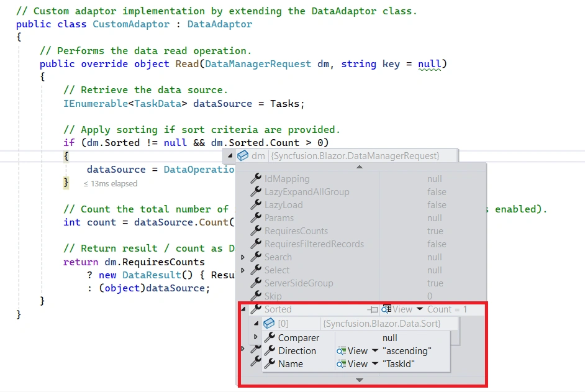Expand the Select property node

(x=243, y=270)
